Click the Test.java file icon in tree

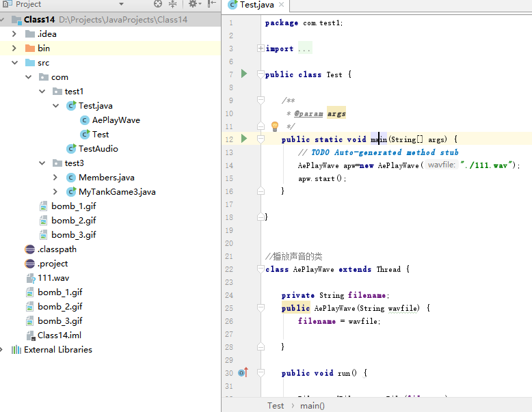[71, 106]
